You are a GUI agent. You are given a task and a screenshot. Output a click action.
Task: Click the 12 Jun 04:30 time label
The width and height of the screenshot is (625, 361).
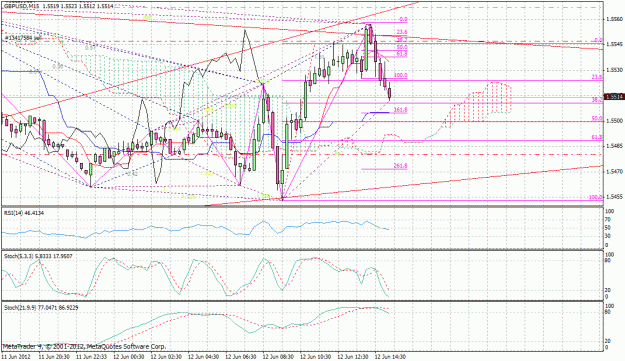pos(204,357)
